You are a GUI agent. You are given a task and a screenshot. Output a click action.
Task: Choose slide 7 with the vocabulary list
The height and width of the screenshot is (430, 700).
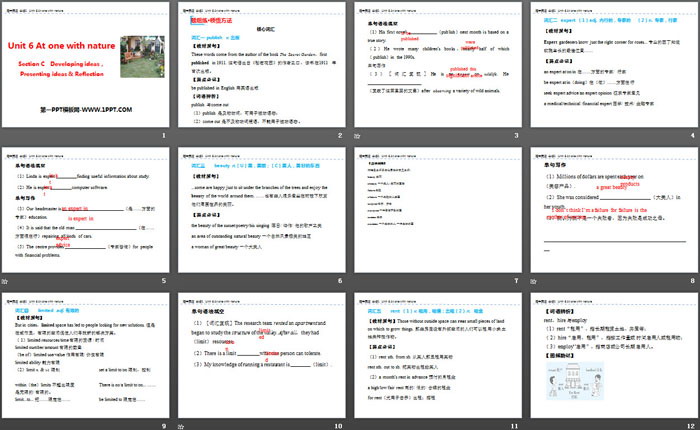tap(438, 212)
